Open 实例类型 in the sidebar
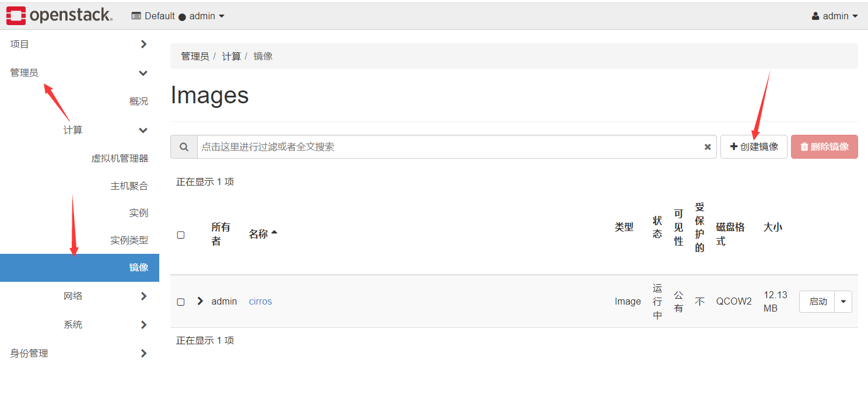Image resolution: width=868 pixels, height=402 pixels. pyautogui.click(x=129, y=240)
